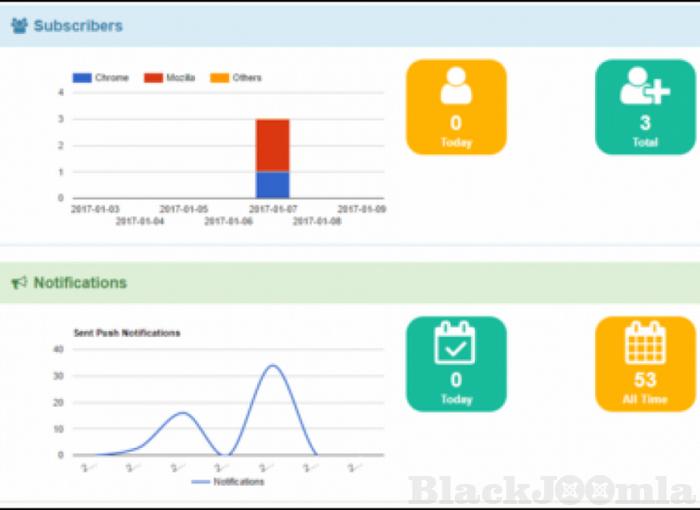The height and width of the screenshot is (510, 700).
Task: Collapse the Notifications section header
Action: (x=80, y=283)
